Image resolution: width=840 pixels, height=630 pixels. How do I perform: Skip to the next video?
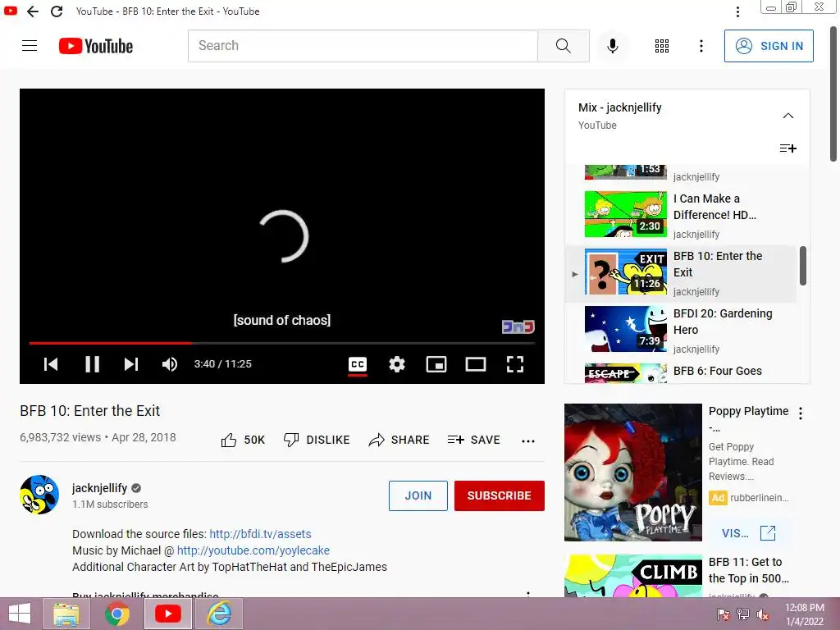(131, 364)
